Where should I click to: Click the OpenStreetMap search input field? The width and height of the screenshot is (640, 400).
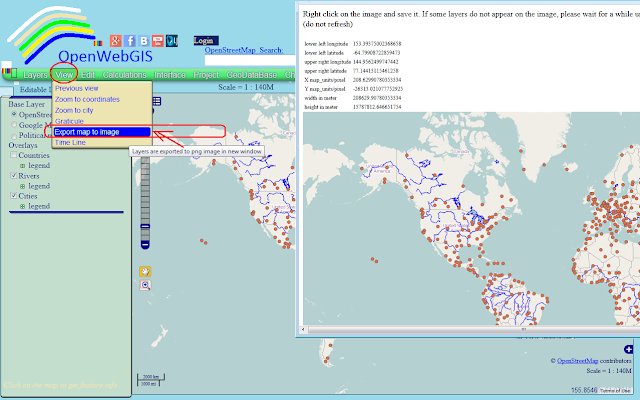[x=250, y=60]
